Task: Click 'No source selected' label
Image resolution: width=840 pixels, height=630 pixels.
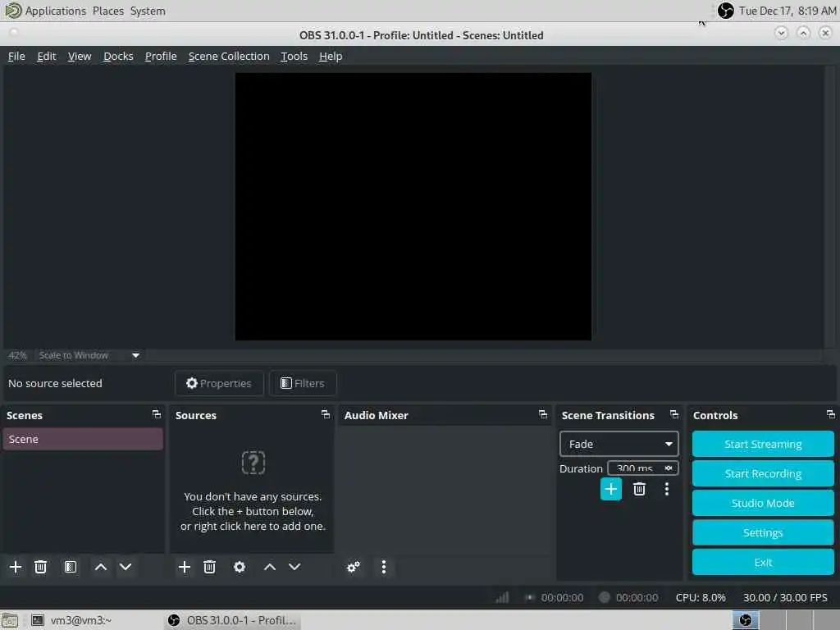Action: coord(55,383)
